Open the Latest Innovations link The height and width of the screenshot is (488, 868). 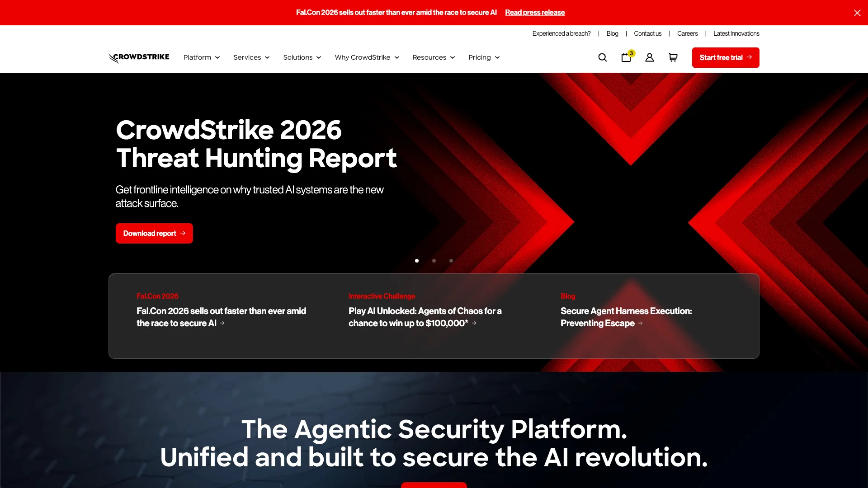736,33
